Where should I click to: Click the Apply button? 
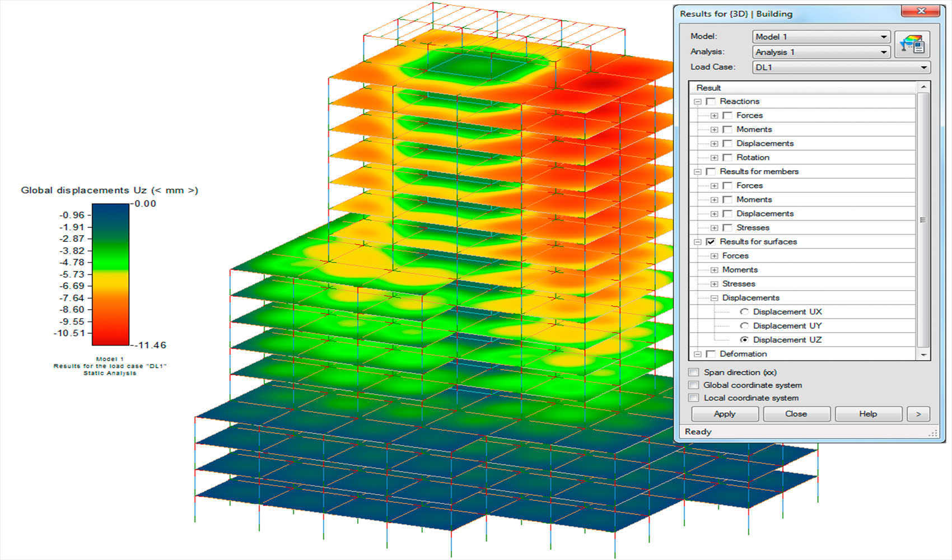(x=724, y=414)
